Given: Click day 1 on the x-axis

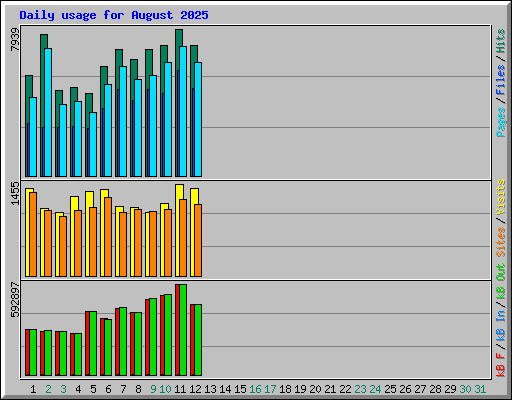Looking at the screenshot, I should pos(33,389).
